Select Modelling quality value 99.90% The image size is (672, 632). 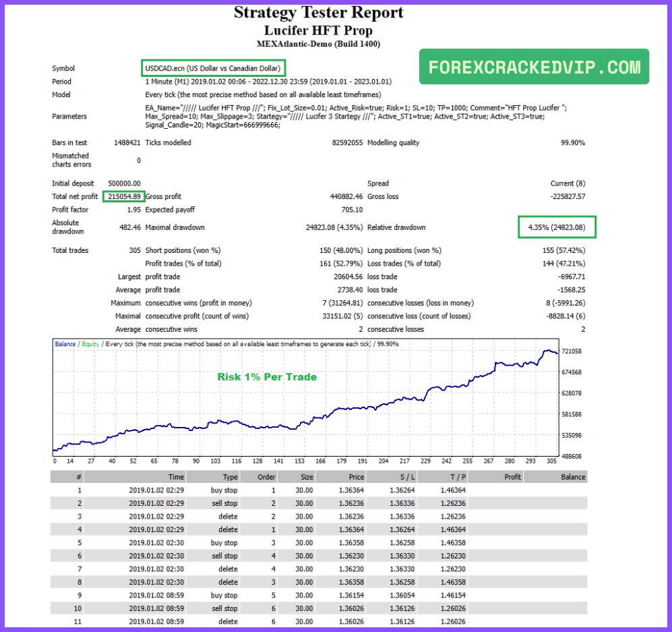(573, 142)
